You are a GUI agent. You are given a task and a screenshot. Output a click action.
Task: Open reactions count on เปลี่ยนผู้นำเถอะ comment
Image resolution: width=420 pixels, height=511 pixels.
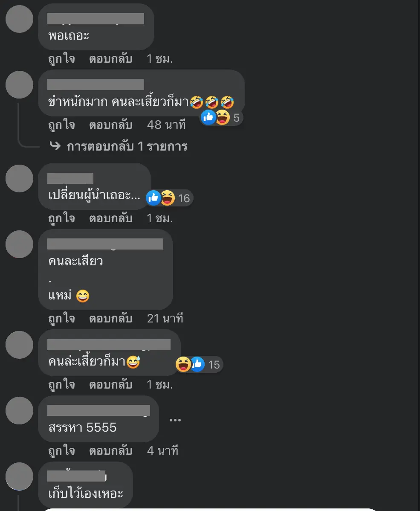(x=169, y=198)
